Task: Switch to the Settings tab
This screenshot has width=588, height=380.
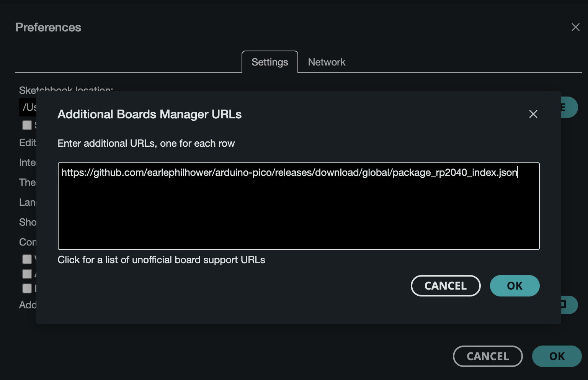Action: (x=269, y=62)
